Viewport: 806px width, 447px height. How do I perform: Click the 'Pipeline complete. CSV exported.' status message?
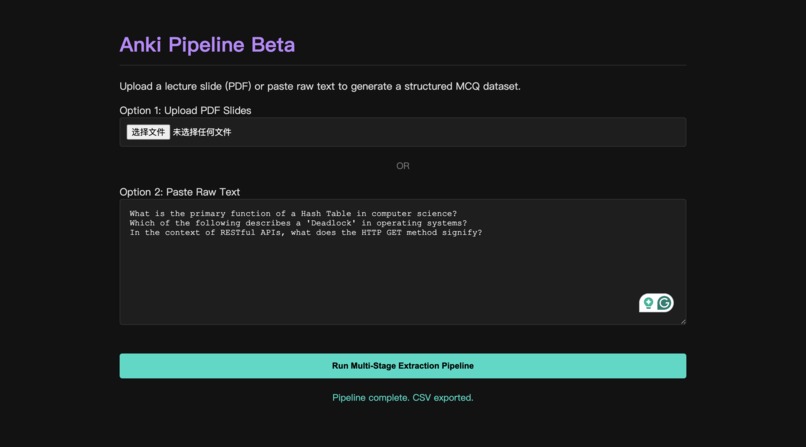[402, 398]
